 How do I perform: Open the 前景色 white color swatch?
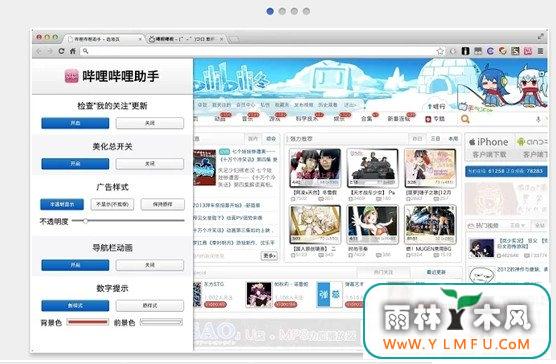(161, 322)
